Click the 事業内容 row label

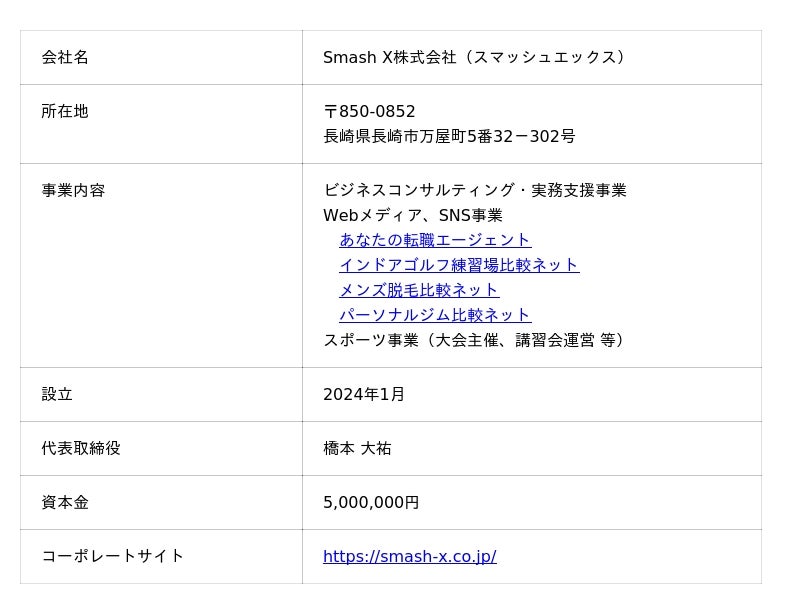coord(73,190)
